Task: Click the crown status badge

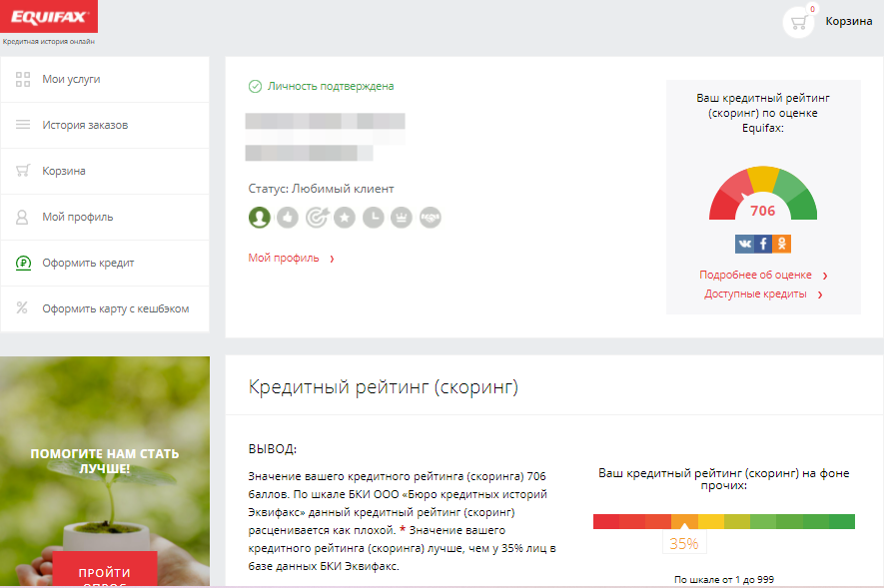Action: tap(402, 217)
